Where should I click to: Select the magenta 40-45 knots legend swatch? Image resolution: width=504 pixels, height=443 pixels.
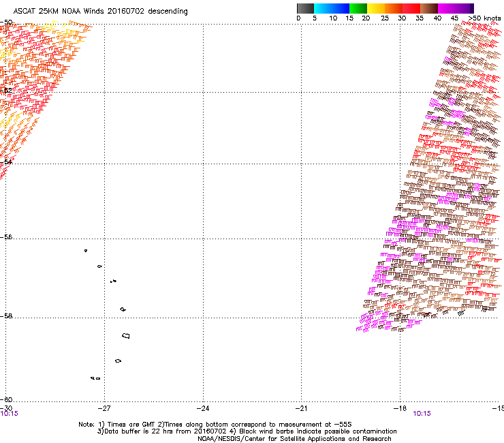447,8
